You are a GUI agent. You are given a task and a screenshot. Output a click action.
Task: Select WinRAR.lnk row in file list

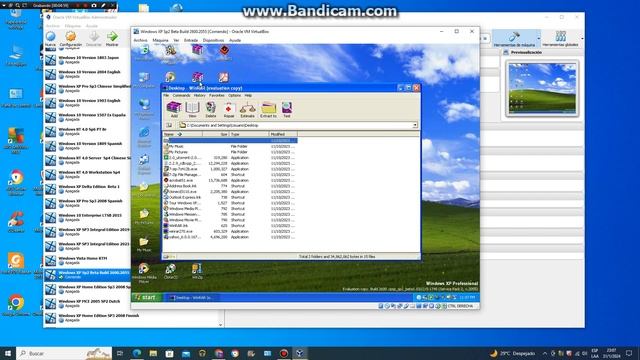point(230,225)
